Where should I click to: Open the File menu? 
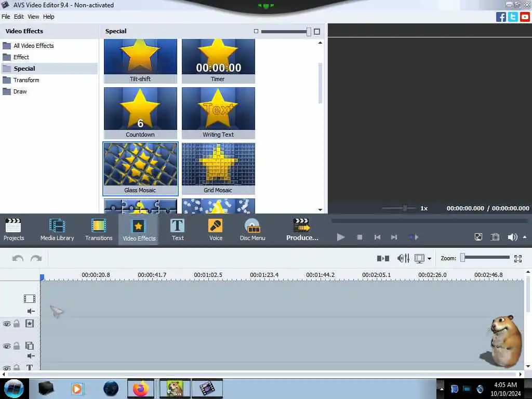click(x=6, y=17)
